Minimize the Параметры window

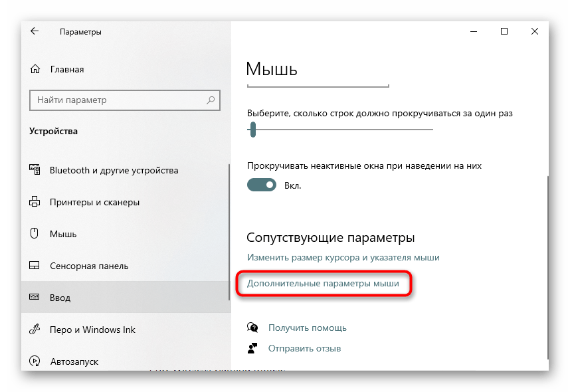pos(474,31)
